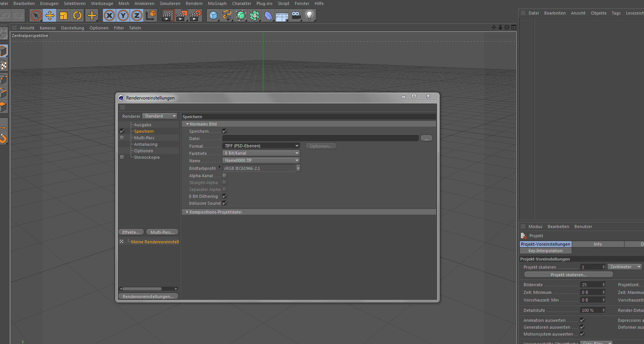This screenshot has width=644, height=344.
Task: Toggle the 8 Bit Dithering checkbox
Action: coord(225,196)
